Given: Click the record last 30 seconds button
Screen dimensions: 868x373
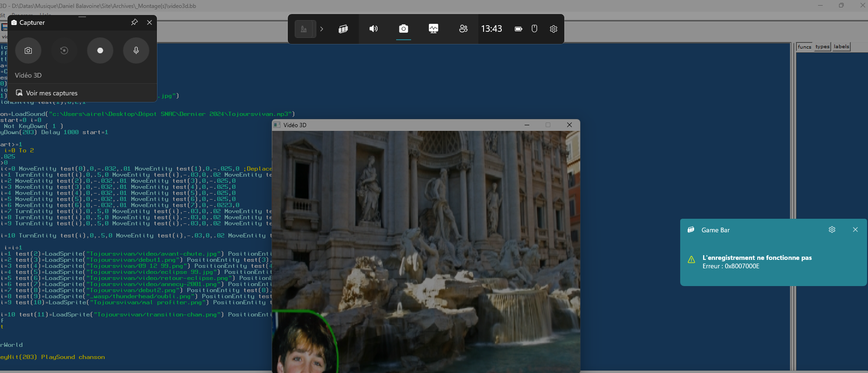Looking at the screenshot, I should (64, 50).
